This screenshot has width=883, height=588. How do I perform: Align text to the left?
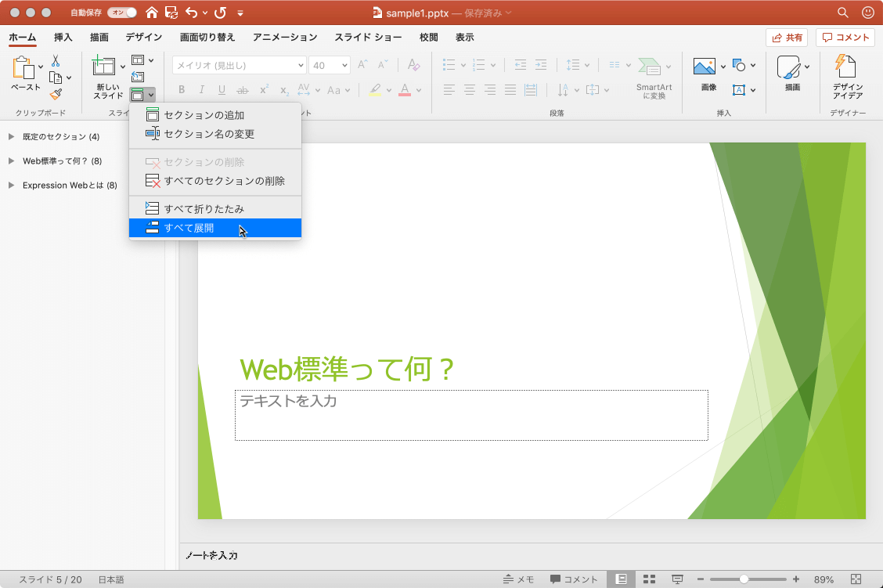(449, 89)
